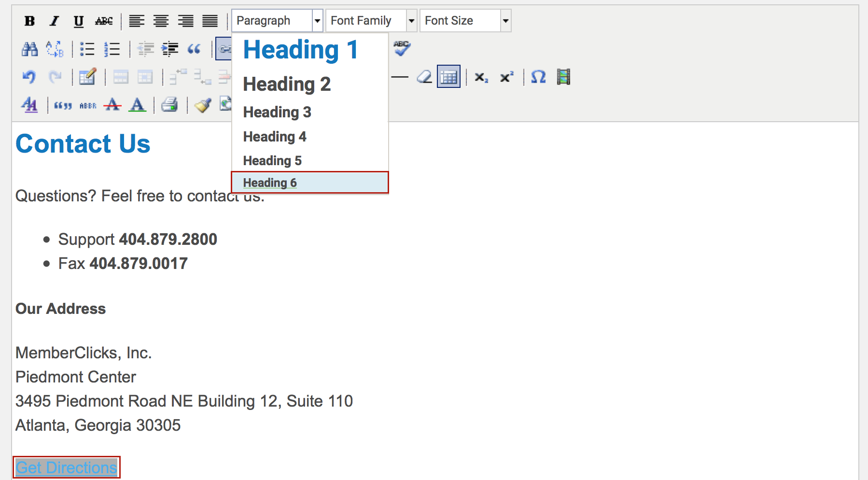Click the spellcheck ABC checkmark icon
The width and height of the screenshot is (868, 480).
click(402, 48)
